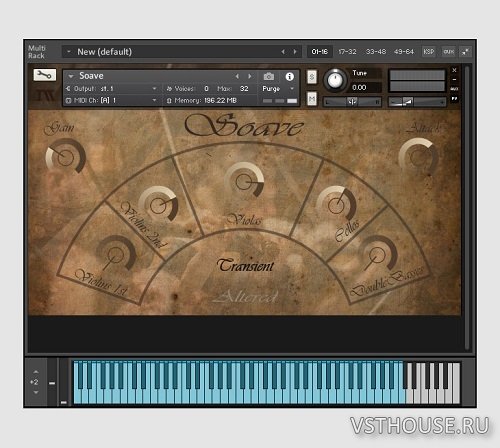Minimize all rack instruments icon
Viewport: 500px width, 448px height.
(x=465, y=52)
